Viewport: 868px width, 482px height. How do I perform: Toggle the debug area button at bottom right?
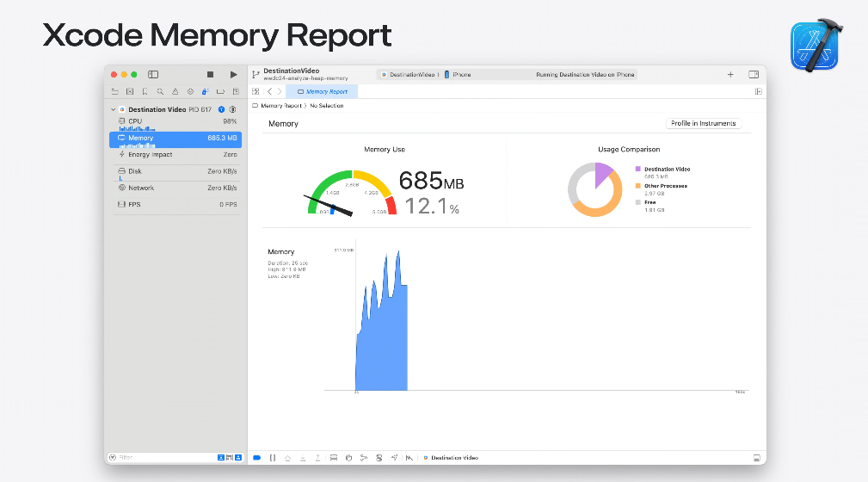click(756, 458)
